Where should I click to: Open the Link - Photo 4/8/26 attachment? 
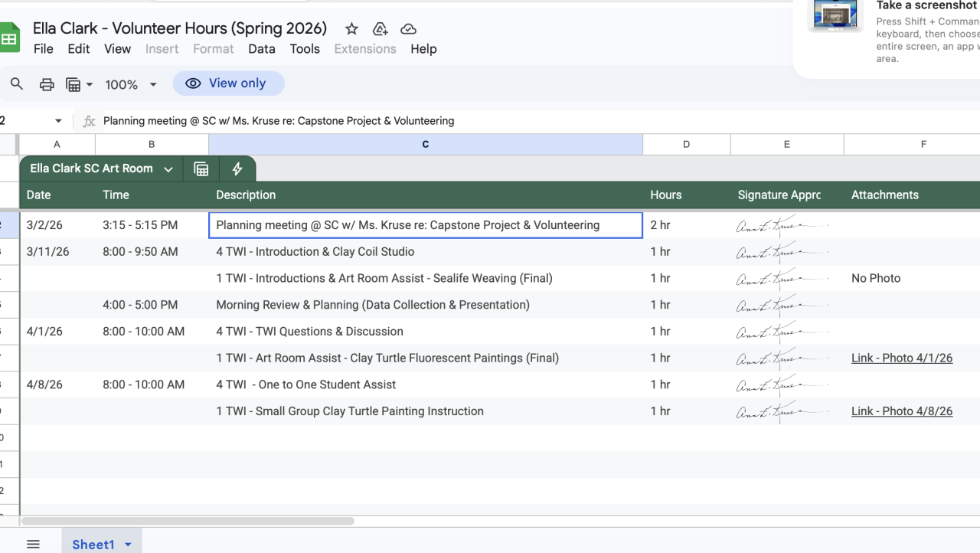click(901, 411)
